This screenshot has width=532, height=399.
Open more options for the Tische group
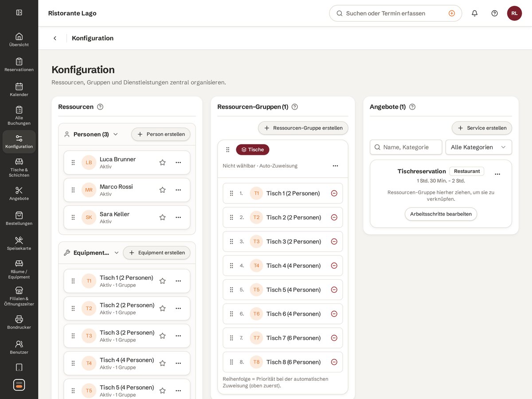tap(336, 166)
